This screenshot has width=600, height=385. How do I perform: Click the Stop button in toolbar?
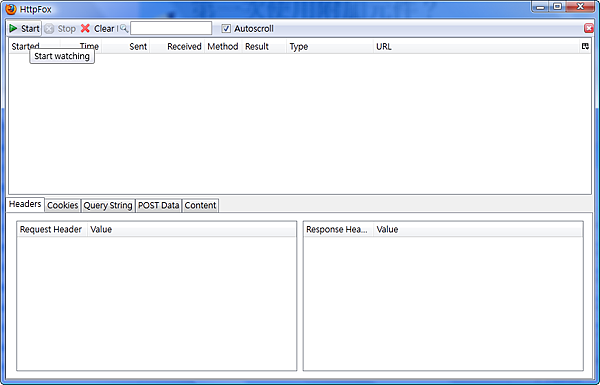click(60, 29)
